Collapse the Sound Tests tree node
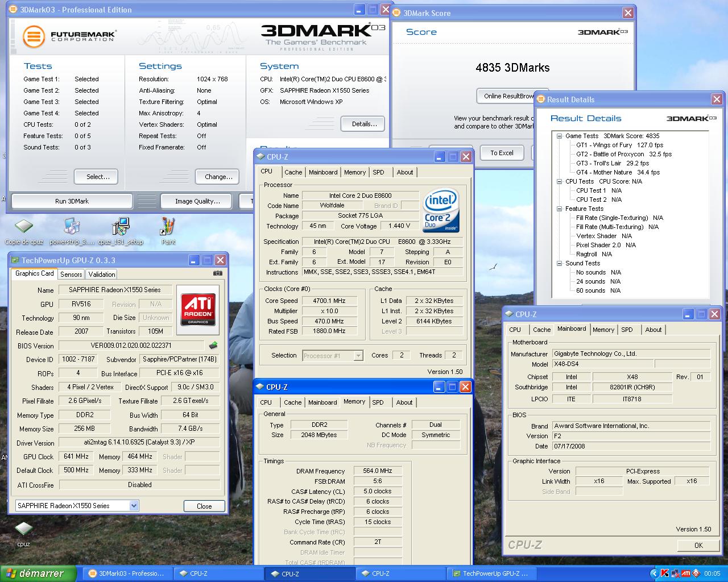The image size is (728, 582). pyautogui.click(x=559, y=263)
